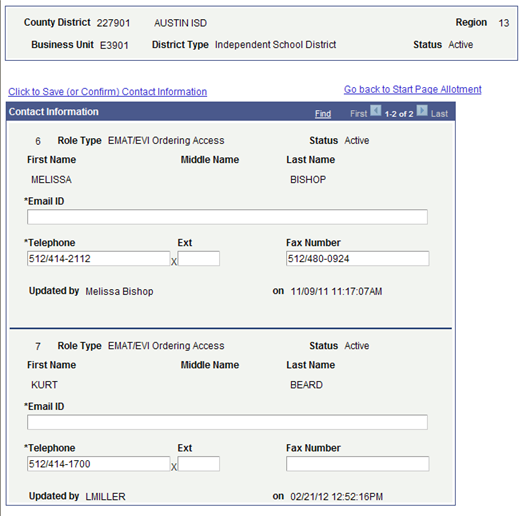526x516 pixels.
Task: Select row 6 Role Type EMAT/EVI Ordering Access
Action: pos(166,141)
